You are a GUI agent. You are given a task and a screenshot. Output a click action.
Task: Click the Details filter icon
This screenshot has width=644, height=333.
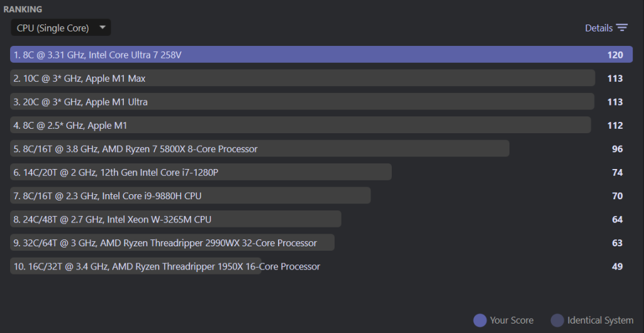pyautogui.click(x=622, y=28)
